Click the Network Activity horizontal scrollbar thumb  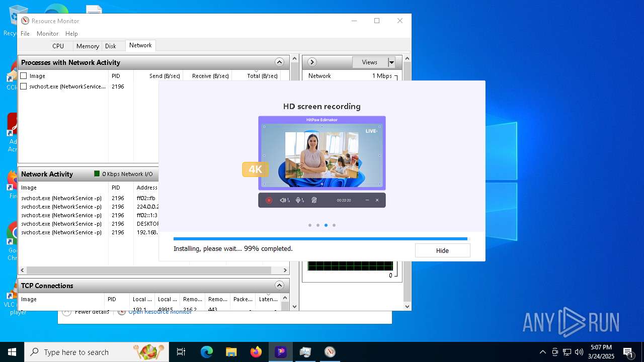[148, 270]
